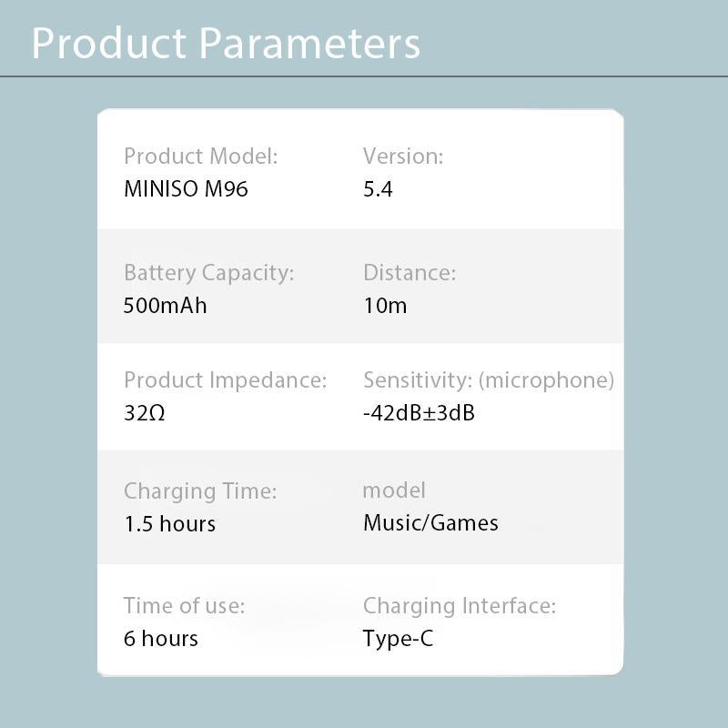Select the Sensitivity (microphone) label
Image resolution: width=728 pixels, height=728 pixels.
click(x=489, y=379)
